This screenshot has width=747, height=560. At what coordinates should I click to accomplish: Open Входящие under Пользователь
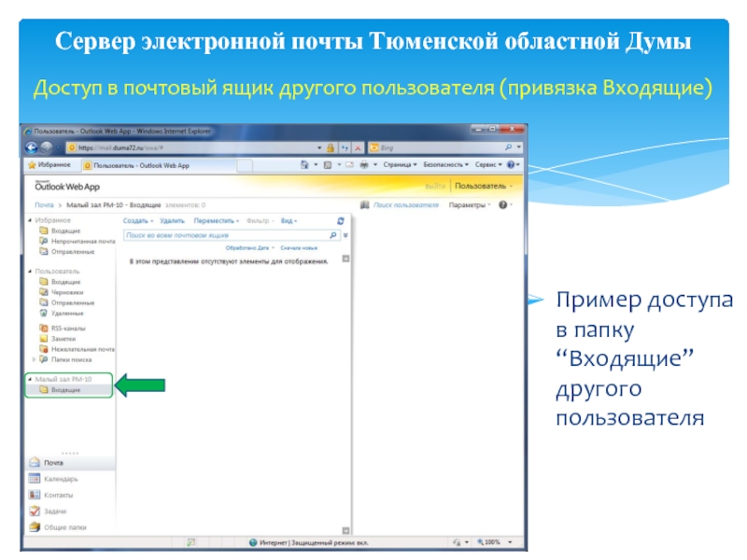(60, 282)
